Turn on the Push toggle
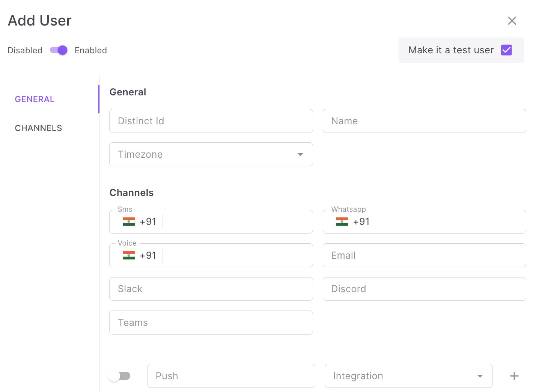The image size is (533, 392). 119,376
